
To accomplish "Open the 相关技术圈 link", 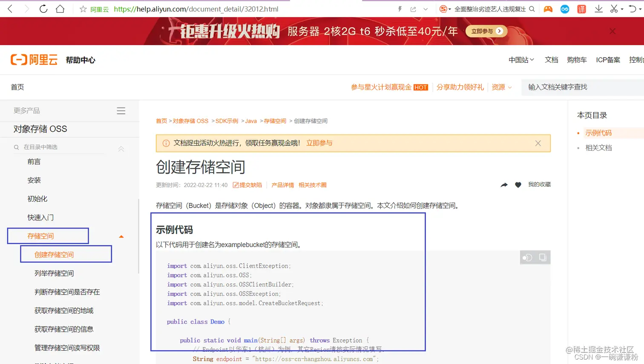I will [x=313, y=185].
